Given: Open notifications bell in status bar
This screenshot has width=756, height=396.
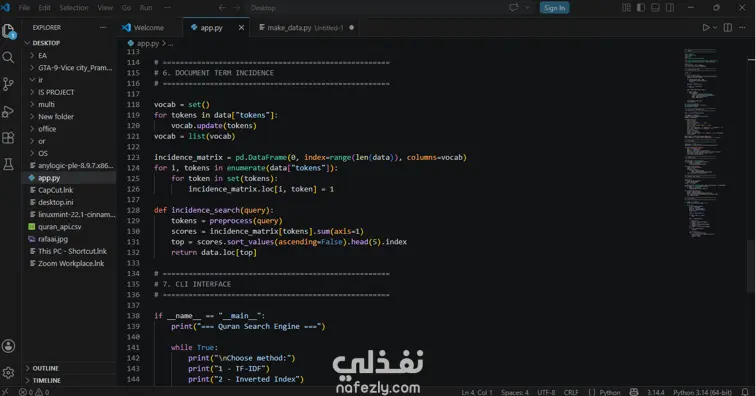Looking at the screenshot, I should pyautogui.click(x=745, y=392).
